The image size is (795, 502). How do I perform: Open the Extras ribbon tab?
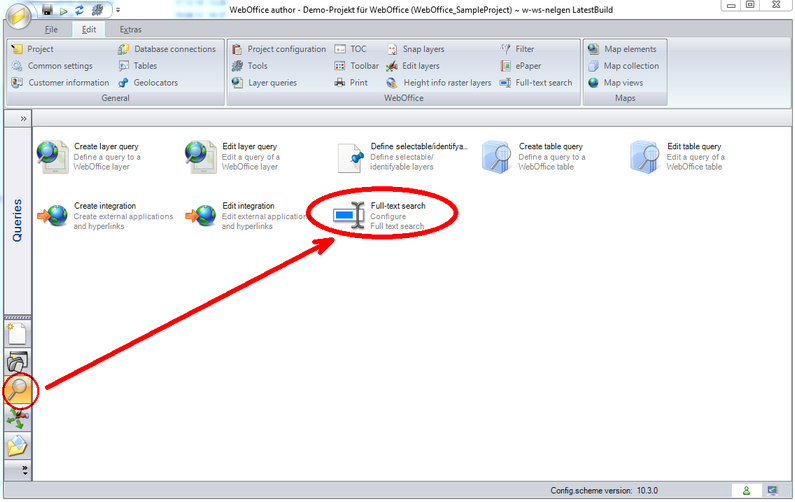click(x=130, y=29)
